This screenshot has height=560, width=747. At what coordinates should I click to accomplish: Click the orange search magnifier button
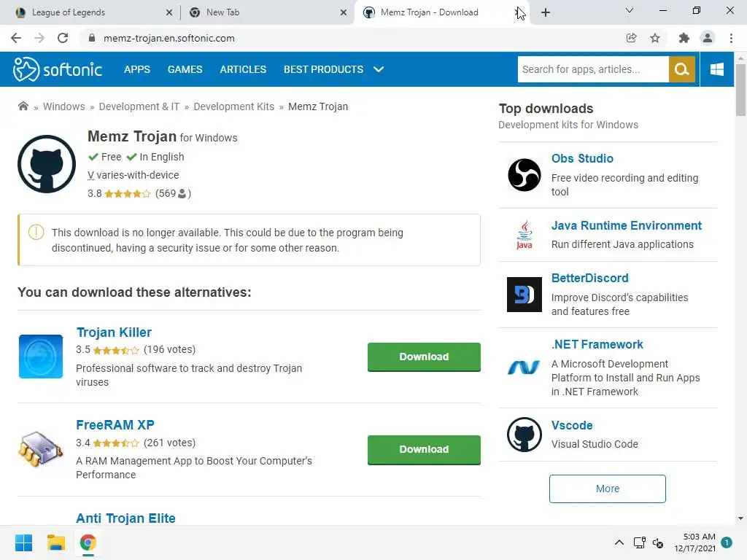pyautogui.click(x=682, y=69)
